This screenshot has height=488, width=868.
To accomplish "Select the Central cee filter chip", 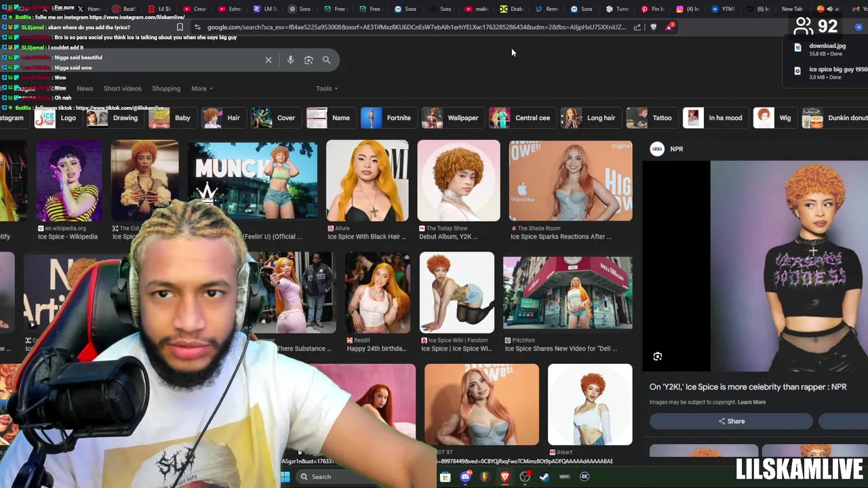I will click(521, 118).
